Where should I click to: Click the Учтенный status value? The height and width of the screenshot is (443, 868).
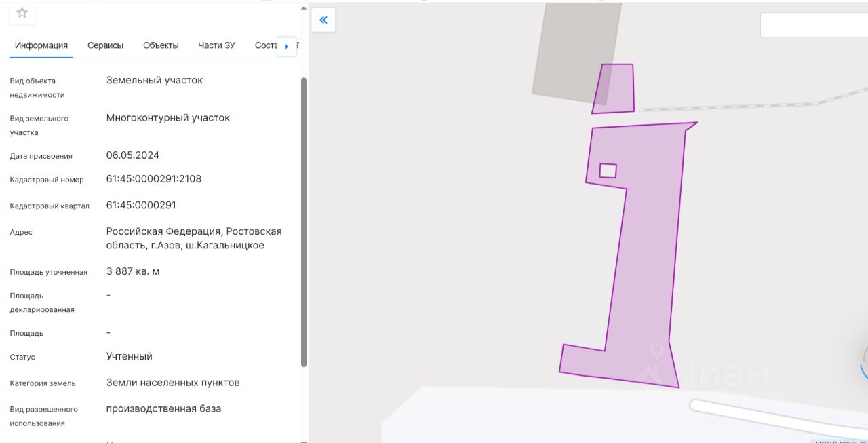[x=130, y=356]
